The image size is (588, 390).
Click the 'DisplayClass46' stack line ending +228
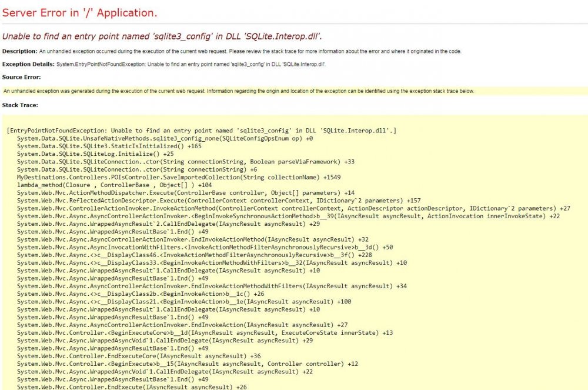(194, 255)
